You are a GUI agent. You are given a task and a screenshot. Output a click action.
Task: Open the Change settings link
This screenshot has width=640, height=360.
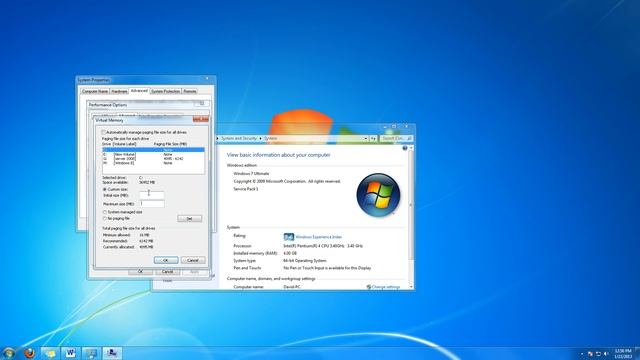386,287
